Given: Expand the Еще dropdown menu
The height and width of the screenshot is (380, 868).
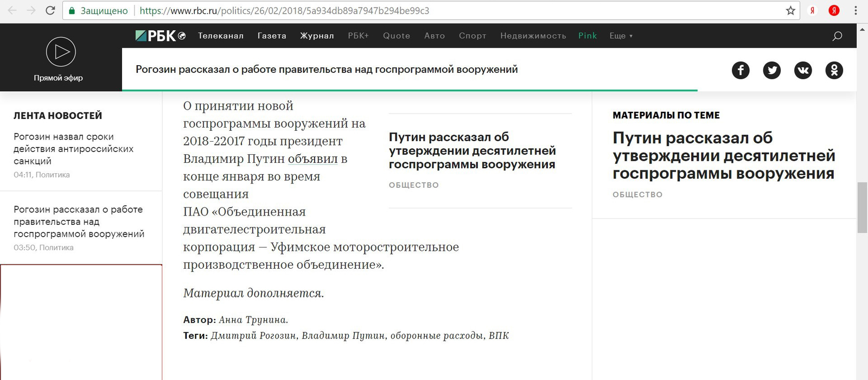Looking at the screenshot, I should (x=621, y=36).
